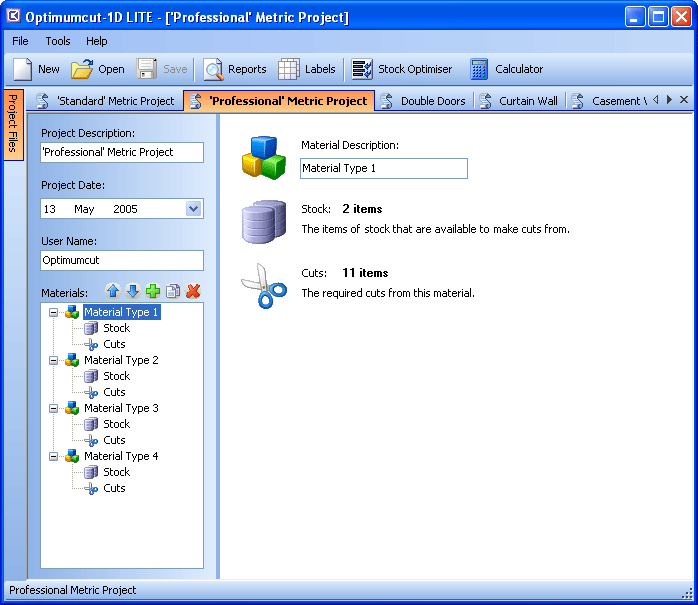Click the large stock cylinders icon

[264, 221]
